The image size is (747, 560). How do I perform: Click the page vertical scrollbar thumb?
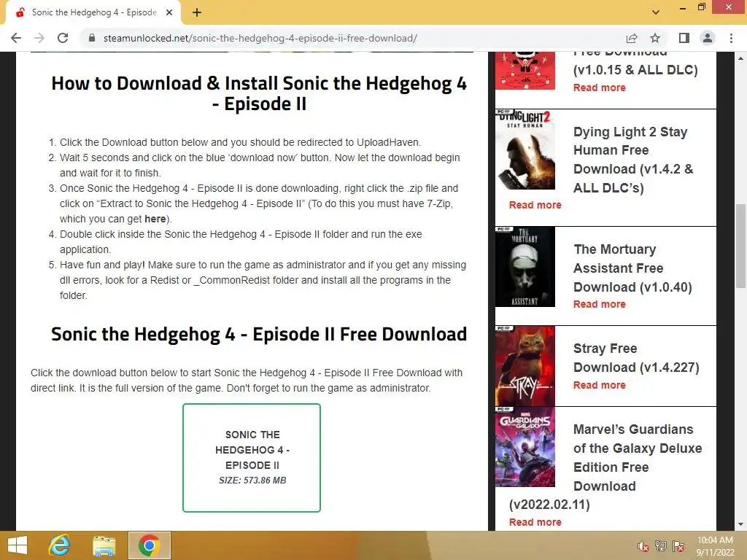click(x=740, y=246)
